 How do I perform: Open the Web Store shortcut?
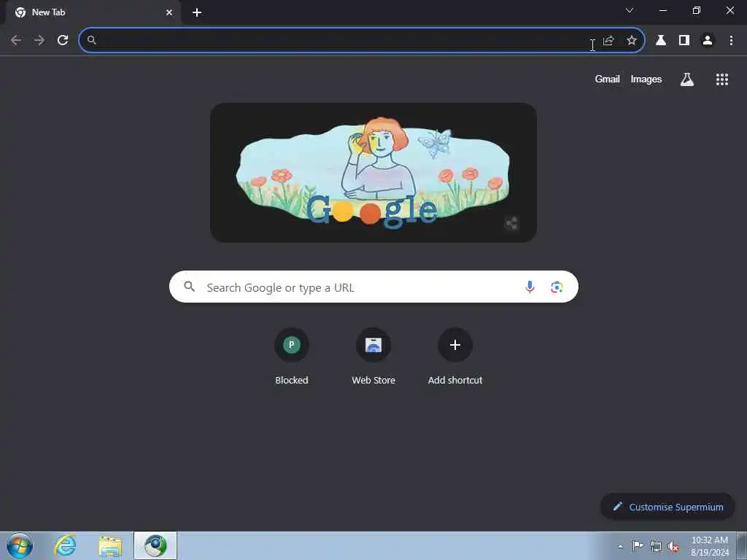373,355
